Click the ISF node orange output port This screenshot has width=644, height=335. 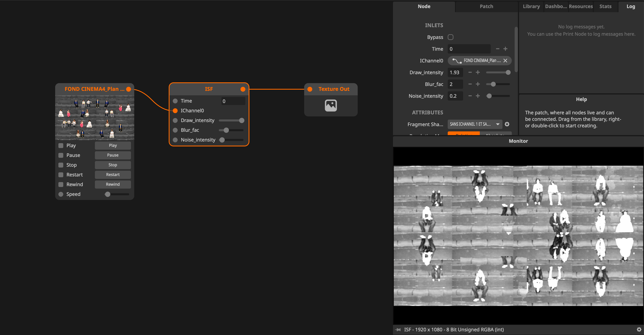coord(243,89)
